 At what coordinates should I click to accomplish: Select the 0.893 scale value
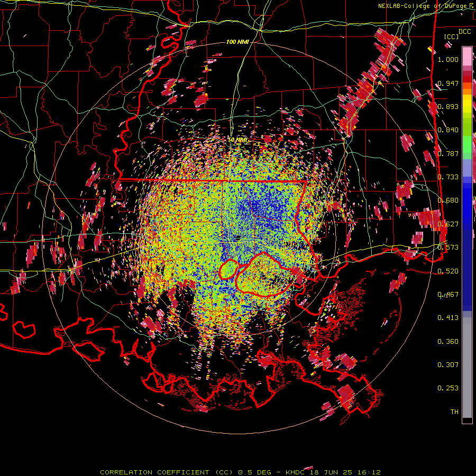tap(448, 106)
